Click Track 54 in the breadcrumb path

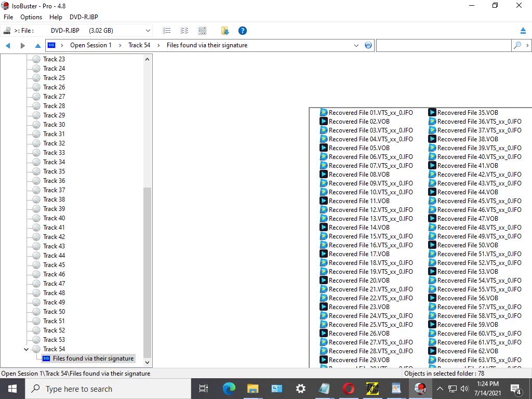coord(139,45)
